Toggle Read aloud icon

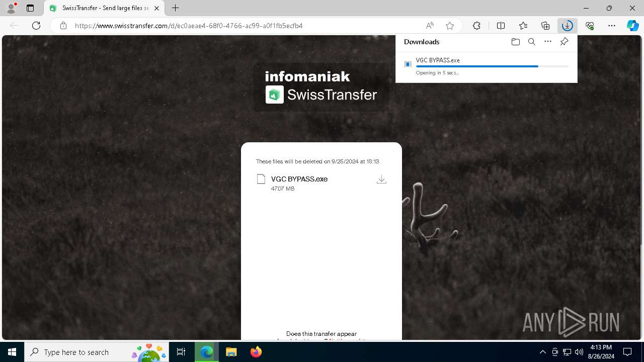click(x=430, y=26)
